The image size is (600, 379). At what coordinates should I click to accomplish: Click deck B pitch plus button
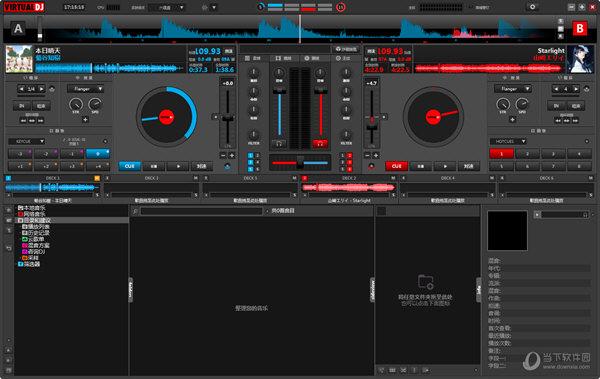[x=376, y=155]
